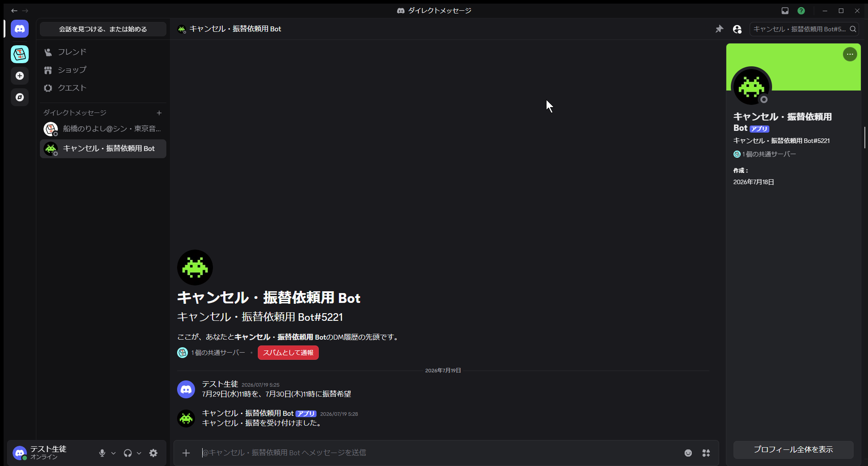Open ショップ page
Screen dimensions: 868x466
point(103,70)
